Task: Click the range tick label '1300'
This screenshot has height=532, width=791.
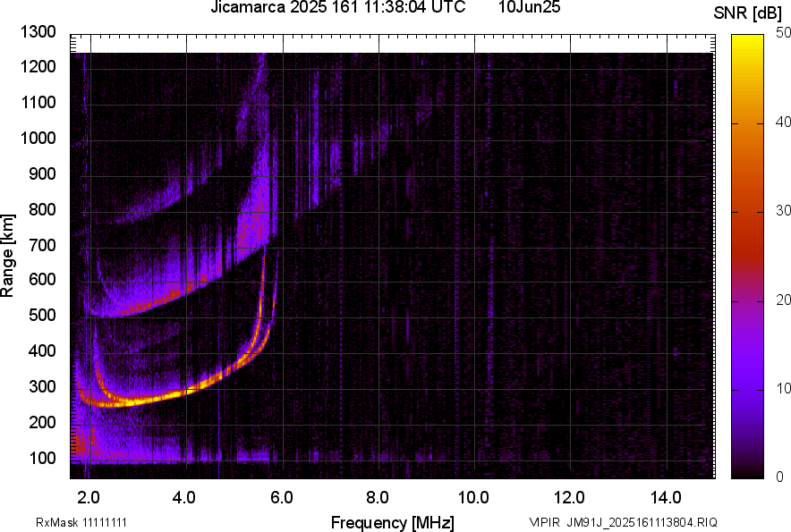Action: [38, 32]
